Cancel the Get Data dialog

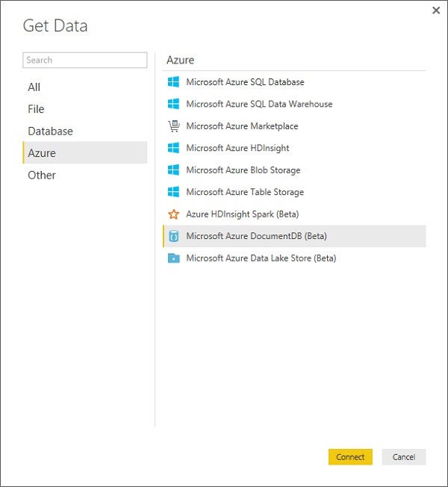(404, 457)
